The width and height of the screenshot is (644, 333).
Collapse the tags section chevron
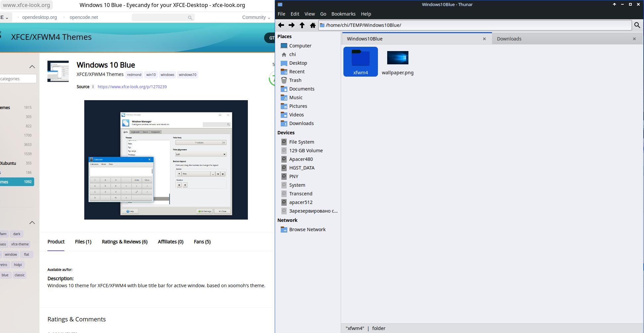[x=32, y=223]
